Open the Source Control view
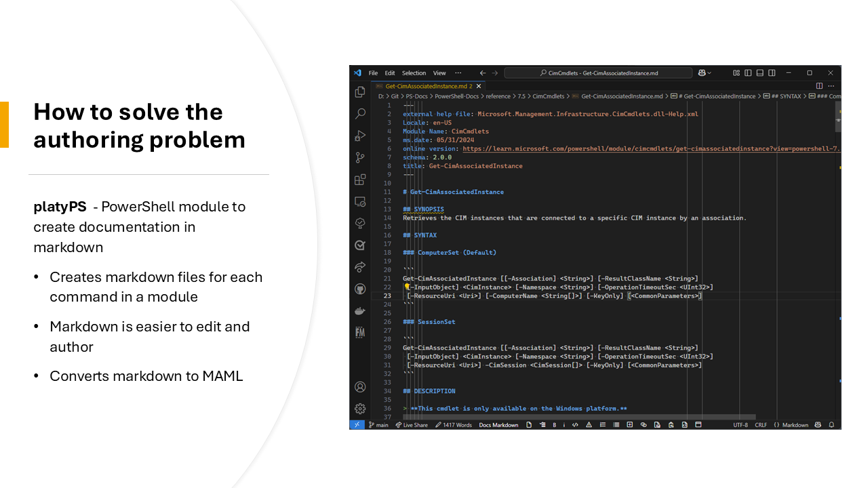The height and width of the screenshot is (488, 868). click(359, 157)
